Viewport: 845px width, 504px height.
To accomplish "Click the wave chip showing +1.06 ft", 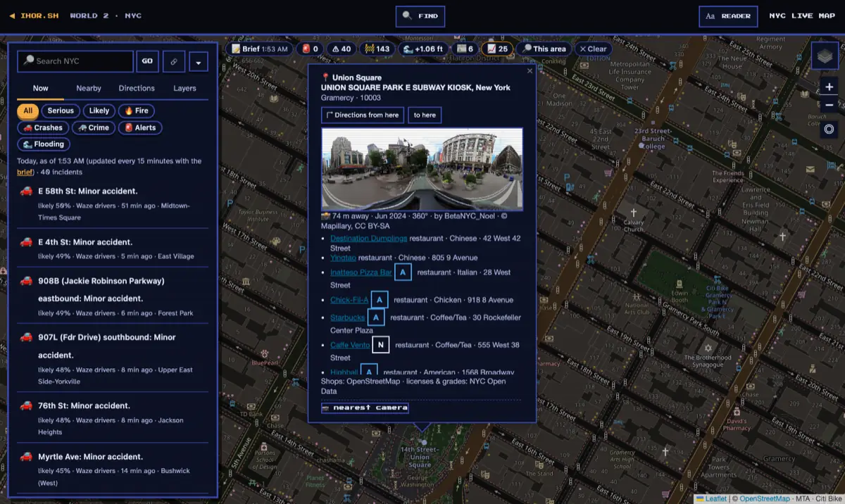I will tap(423, 49).
